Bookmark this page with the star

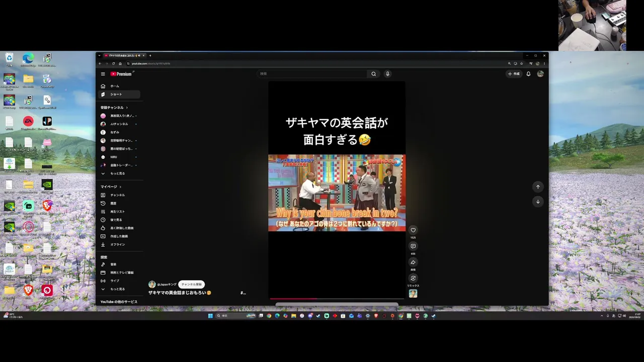point(522,64)
